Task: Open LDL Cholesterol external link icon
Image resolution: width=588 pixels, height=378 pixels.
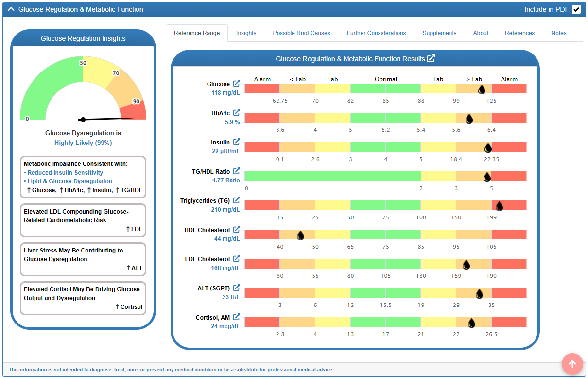Action: coord(237,259)
